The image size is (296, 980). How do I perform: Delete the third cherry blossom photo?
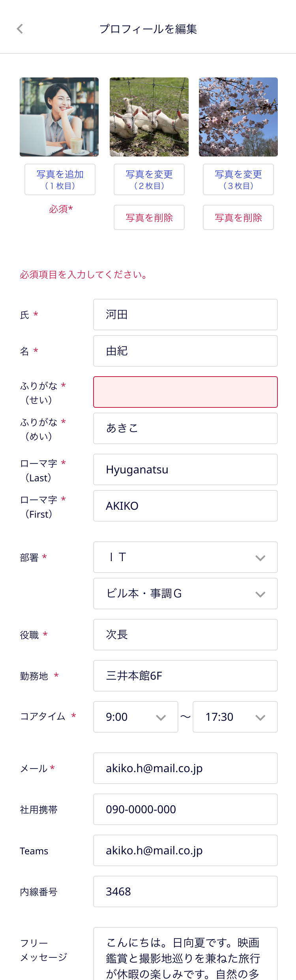click(x=238, y=217)
